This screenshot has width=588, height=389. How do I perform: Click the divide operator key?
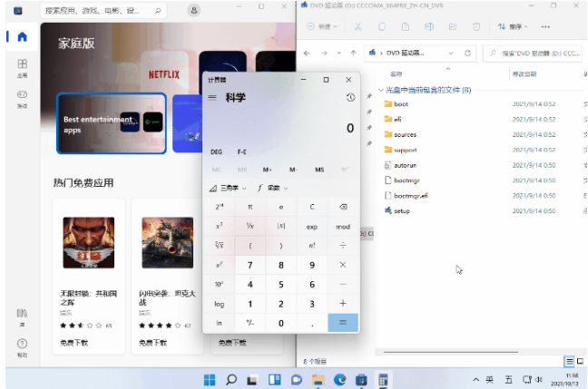(343, 246)
